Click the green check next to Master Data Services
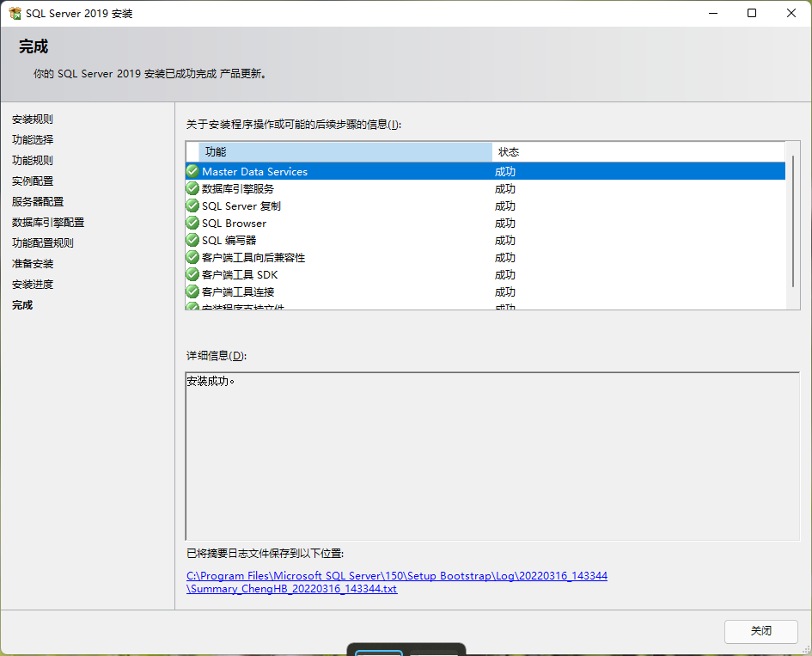This screenshot has height=656, width=812. 192,171
